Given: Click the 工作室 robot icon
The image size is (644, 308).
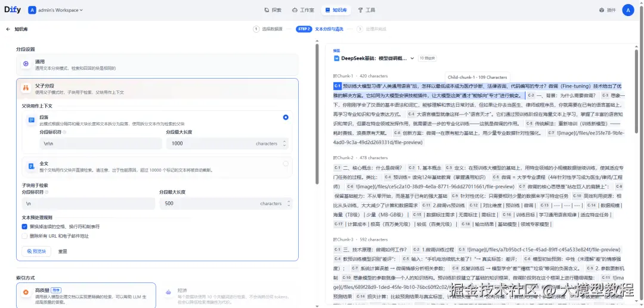Looking at the screenshot, I should tap(295, 10).
